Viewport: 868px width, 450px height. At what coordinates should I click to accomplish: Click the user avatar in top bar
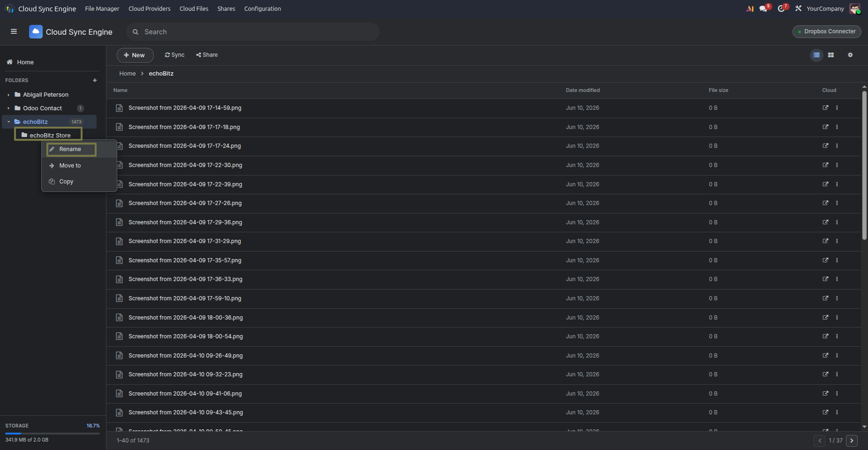click(x=855, y=8)
